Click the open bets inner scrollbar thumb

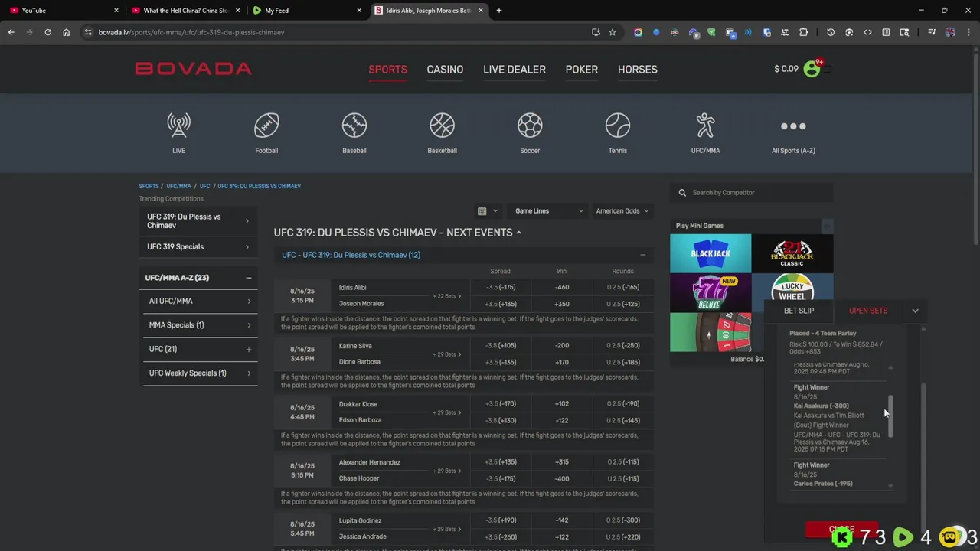tap(890, 417)
